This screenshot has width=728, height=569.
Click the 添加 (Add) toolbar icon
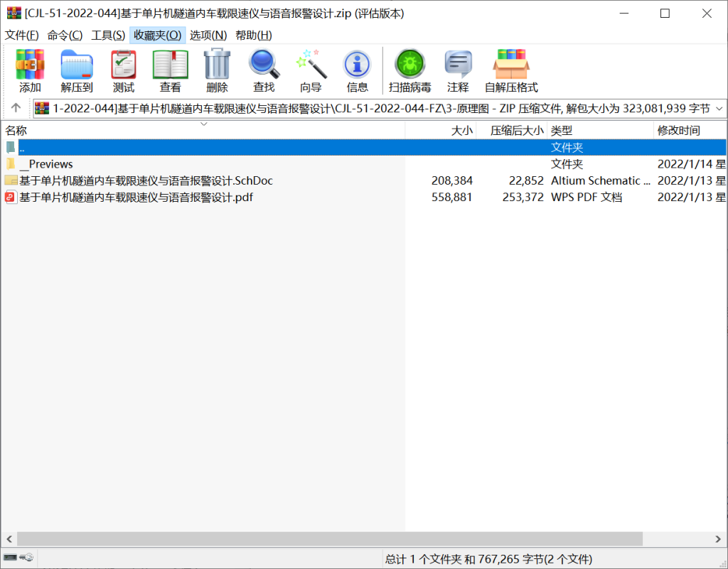pyautogui.click(x=30, y=71)
